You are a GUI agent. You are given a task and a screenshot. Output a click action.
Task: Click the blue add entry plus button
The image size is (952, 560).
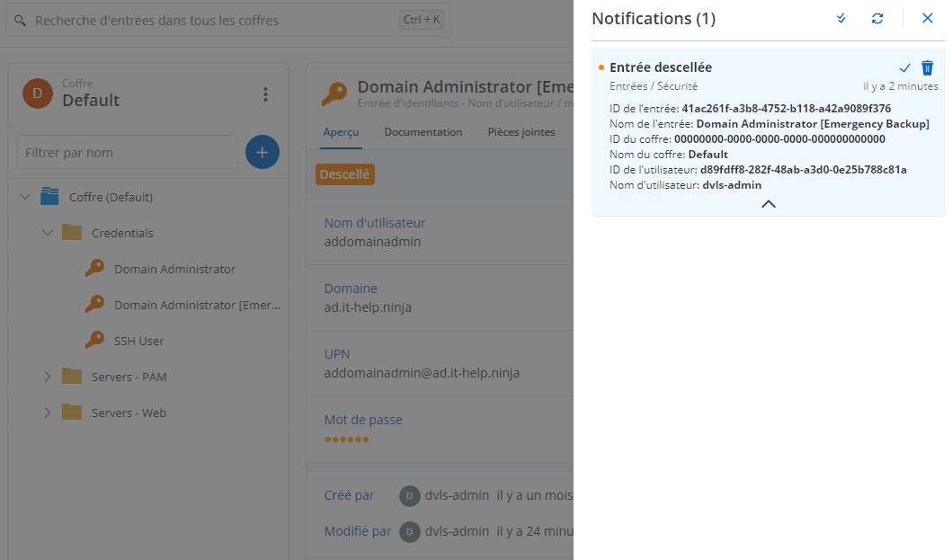[x=262, y=153]
